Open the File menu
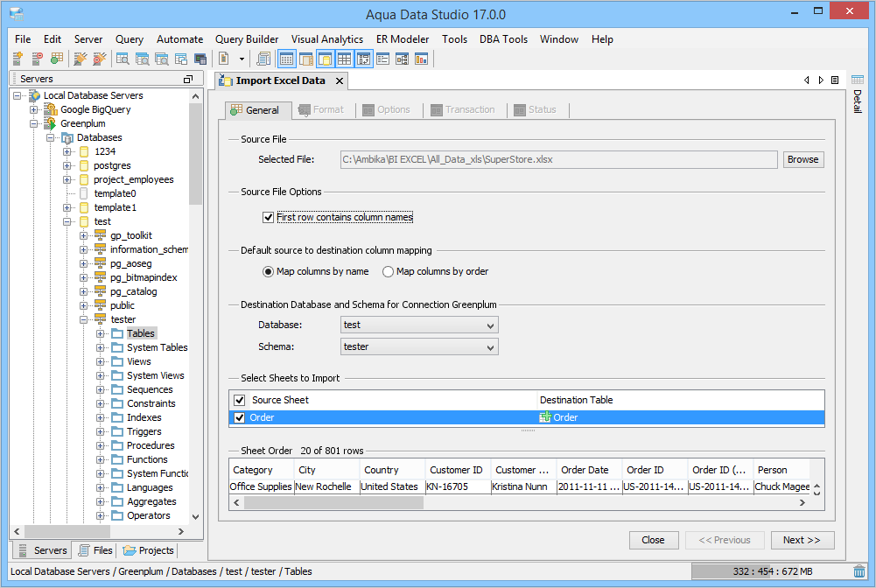 click(23, 39)
